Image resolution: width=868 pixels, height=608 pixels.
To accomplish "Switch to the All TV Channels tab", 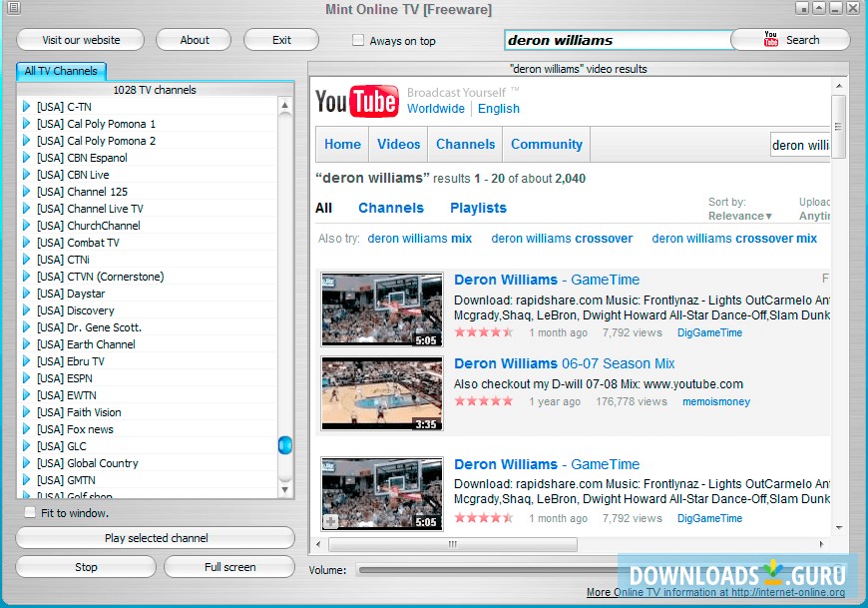I will click(x=61, y=71).
